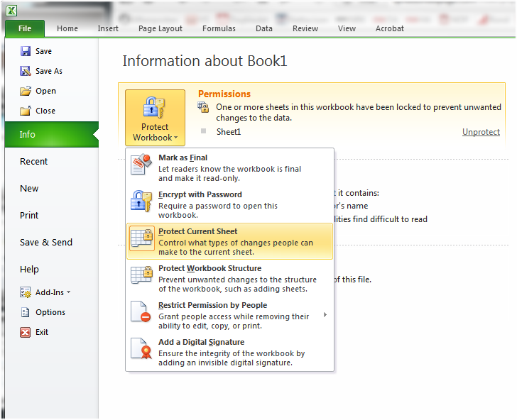Click the Save As icon
Screen dimensions: 517x420
[x=26, y=71]
